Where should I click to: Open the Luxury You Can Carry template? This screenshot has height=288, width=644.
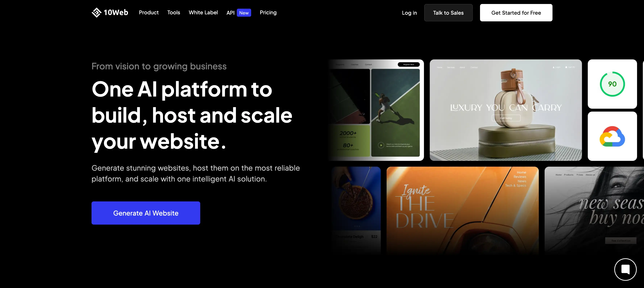tap(506, 110)
